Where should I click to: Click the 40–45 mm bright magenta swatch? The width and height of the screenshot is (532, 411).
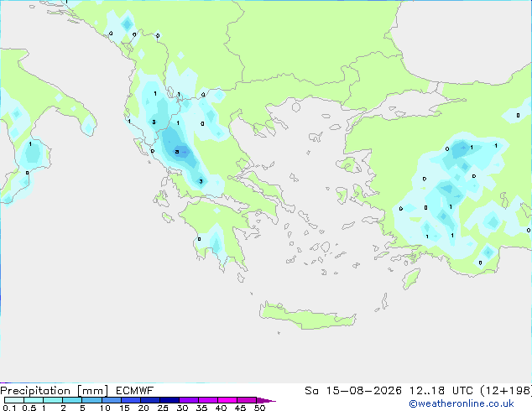(227, 400)
